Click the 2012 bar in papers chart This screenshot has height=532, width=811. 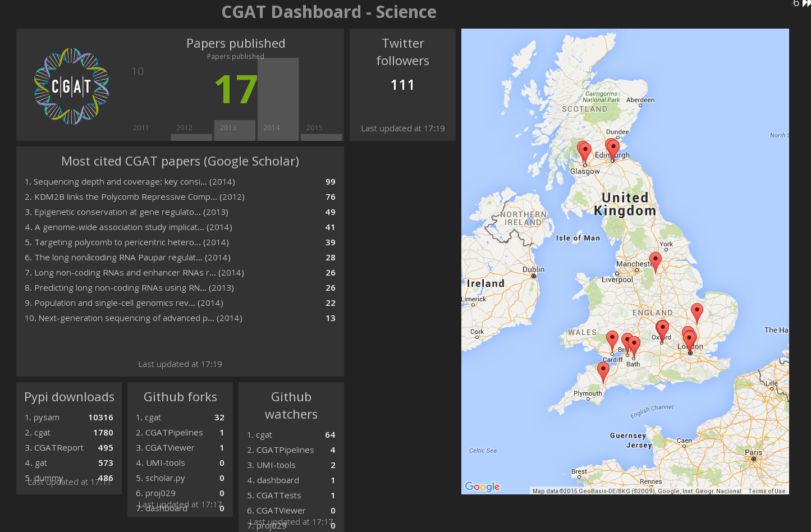[x=191, y=137]
